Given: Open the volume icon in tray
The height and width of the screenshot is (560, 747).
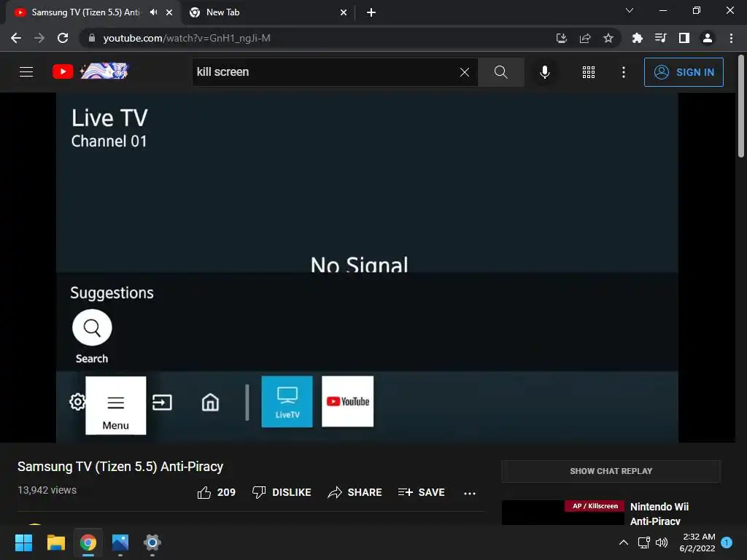Looking at the screenshot, I should tap(662, 542).
